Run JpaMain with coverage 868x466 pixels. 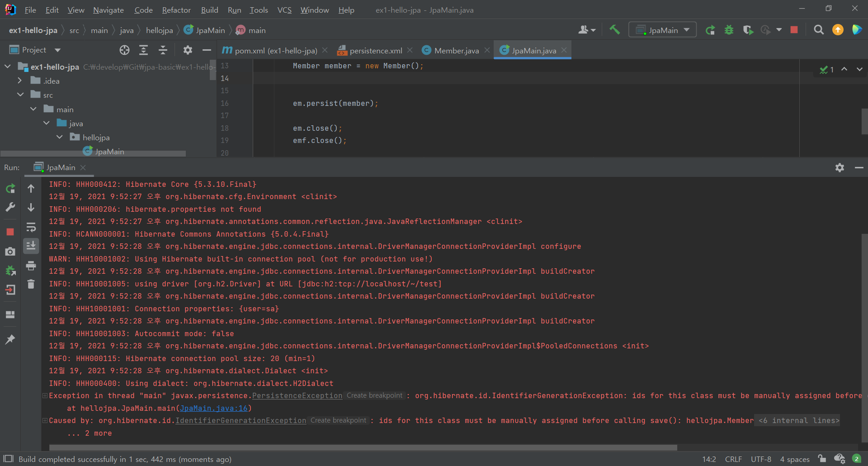click(x=748, y=30)
